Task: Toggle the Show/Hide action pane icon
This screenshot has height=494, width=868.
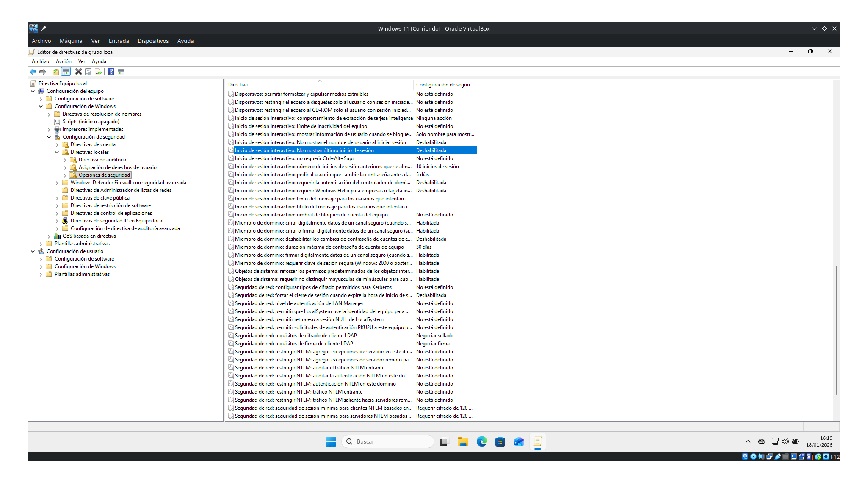Action: pyautogui.click(x=121, y=72)
